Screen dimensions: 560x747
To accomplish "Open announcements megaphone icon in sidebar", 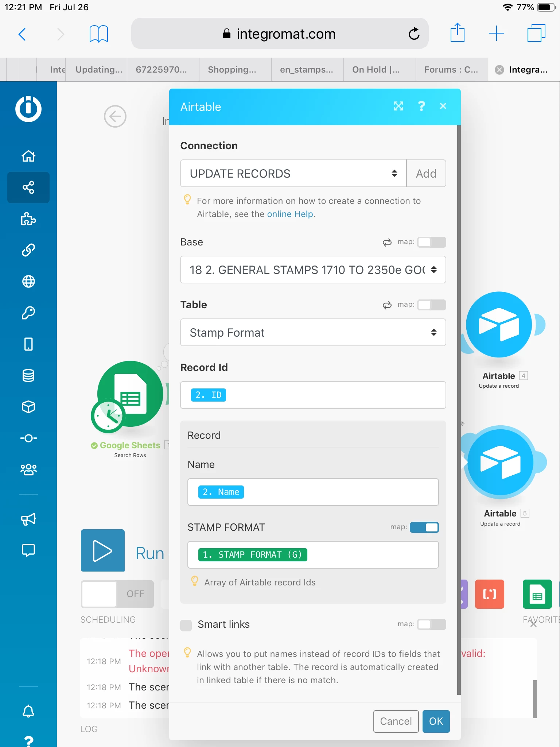I will tap(28, 519).
